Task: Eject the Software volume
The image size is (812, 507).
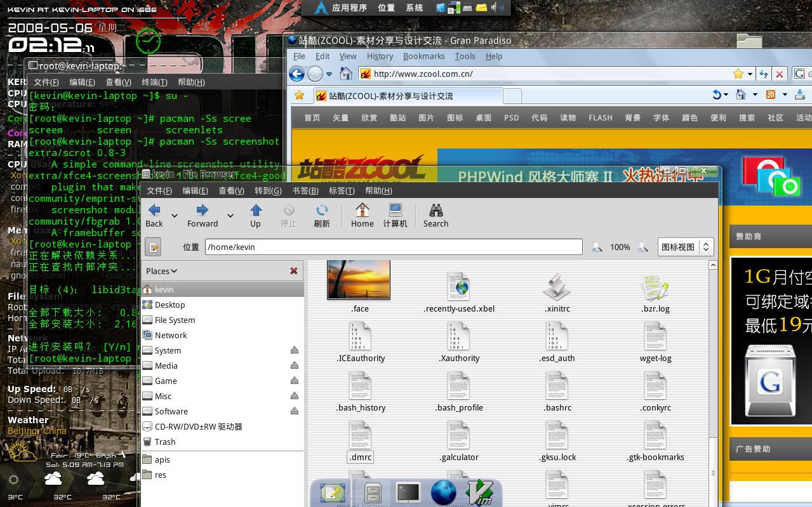Action: [295, 411]
